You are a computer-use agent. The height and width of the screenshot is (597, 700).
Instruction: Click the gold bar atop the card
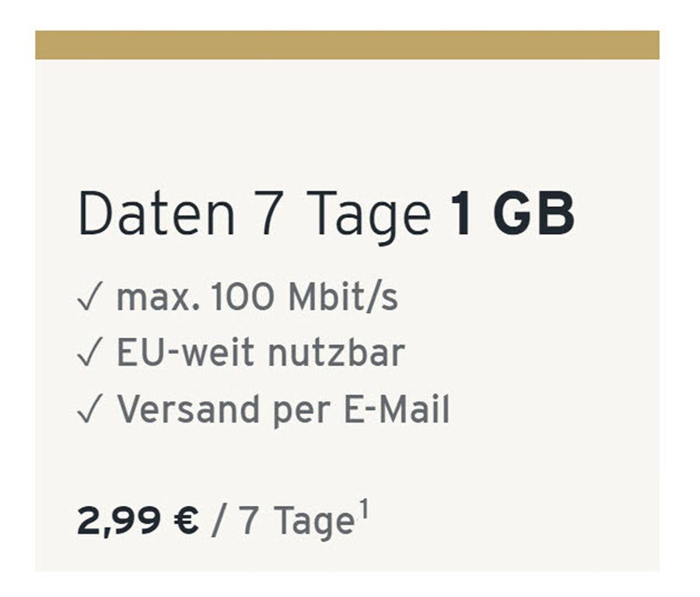(348, 44)
